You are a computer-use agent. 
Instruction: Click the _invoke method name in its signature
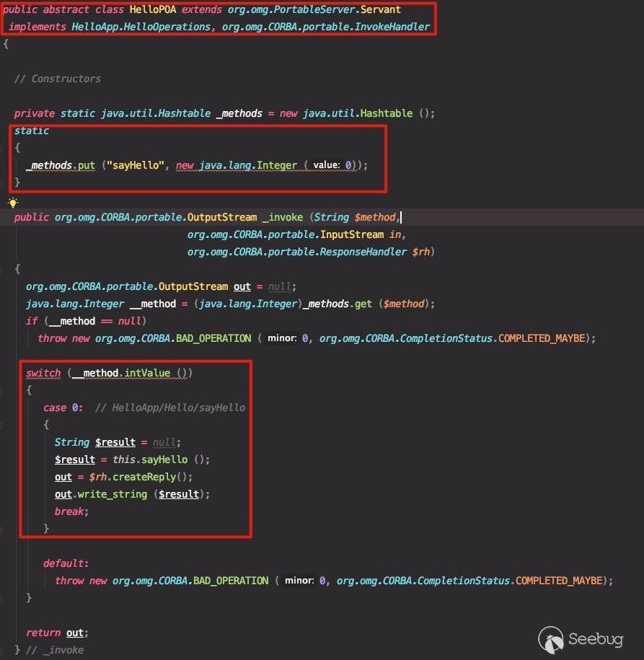pos(283,217)
